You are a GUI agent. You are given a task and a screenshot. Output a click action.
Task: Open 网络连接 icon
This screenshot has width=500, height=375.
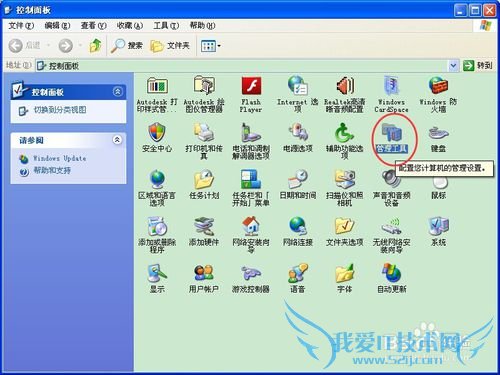(x=298, y=226)
